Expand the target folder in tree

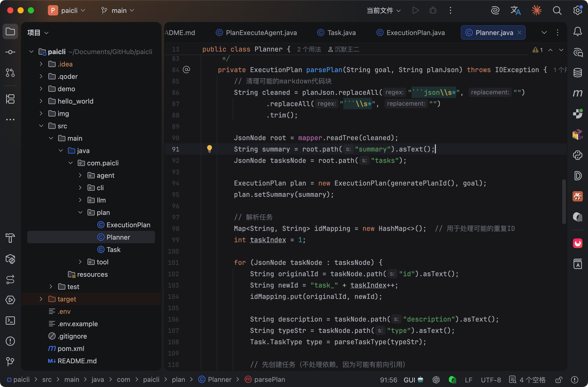[x=41, y=299]
